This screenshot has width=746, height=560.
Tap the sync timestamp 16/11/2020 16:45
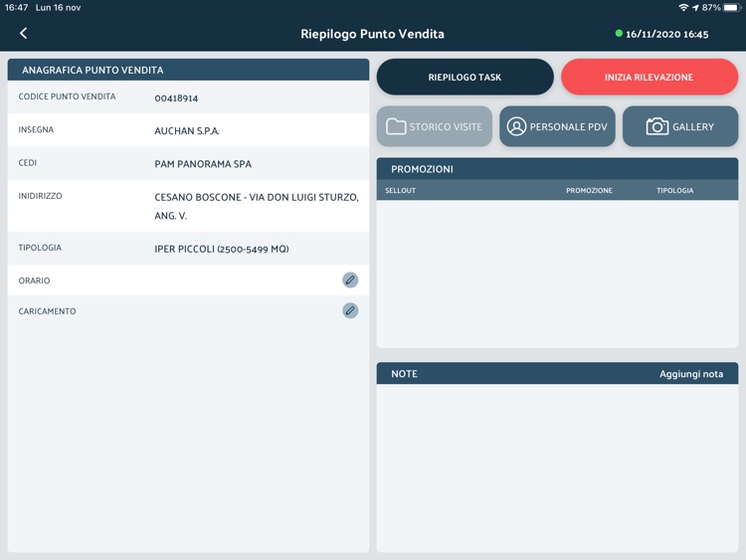[666, 34]
